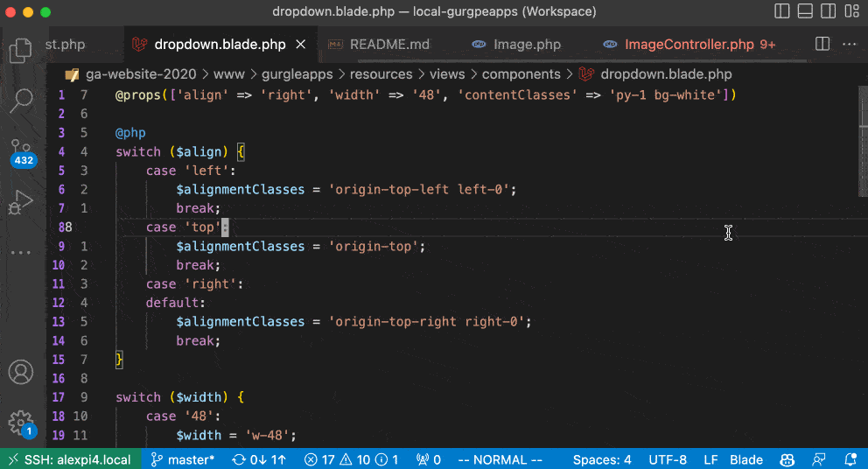Screen dimensions: 868x469
Task: Toggle the bottom panel layout button
Action: pyautogui.click(x=806, y=12)
